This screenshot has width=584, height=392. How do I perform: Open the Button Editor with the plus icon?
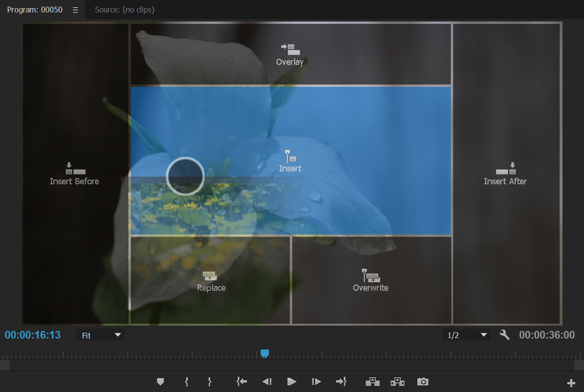point(571,382)
